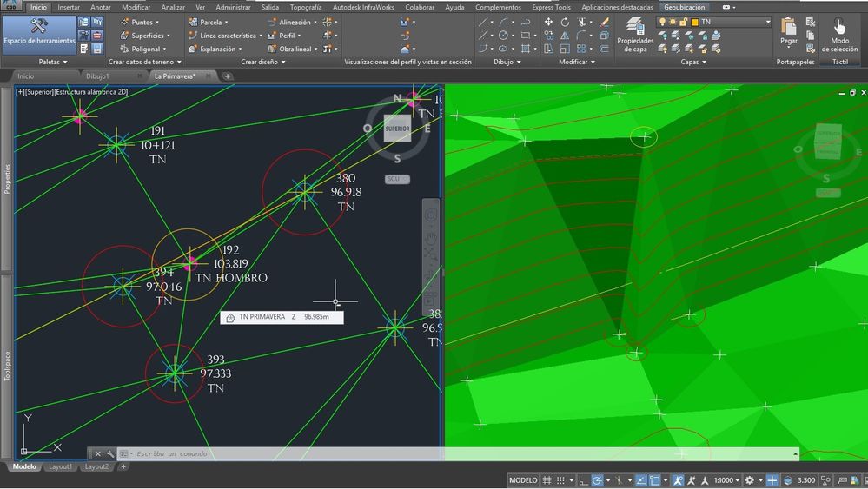Select the Offset tool in Modificar

coord(605,49)
